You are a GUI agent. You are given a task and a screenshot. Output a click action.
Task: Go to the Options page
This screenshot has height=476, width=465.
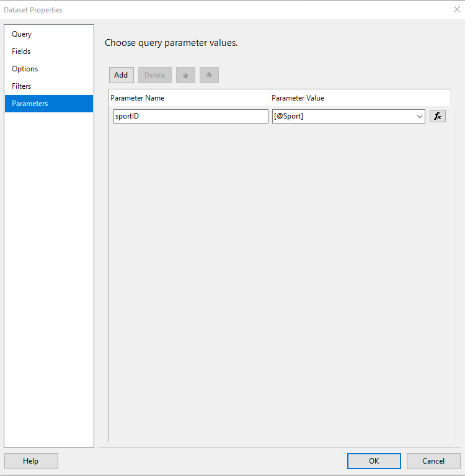coord(25,69)
